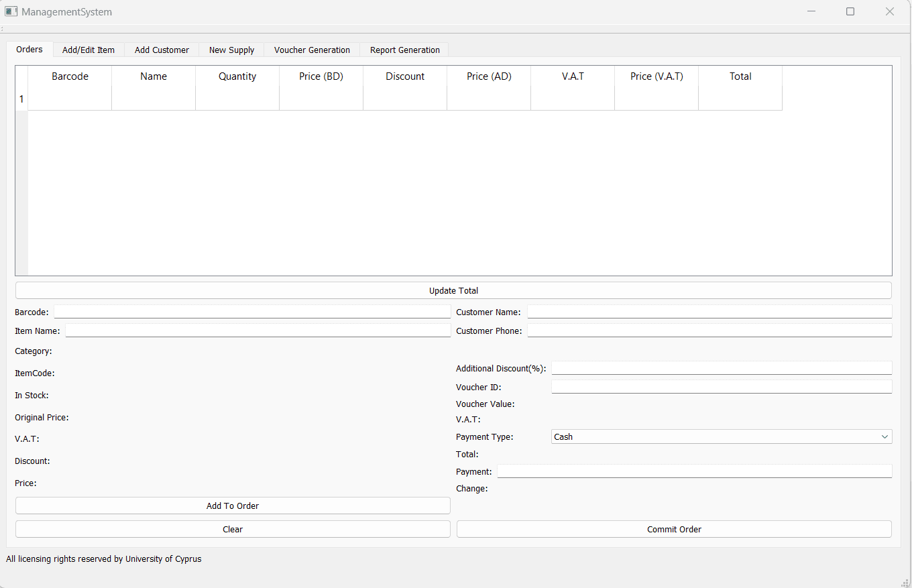Viewport: 912px width, 588px height.
Task: Open the Add Customer tab
Action: (x=162, y=50)
